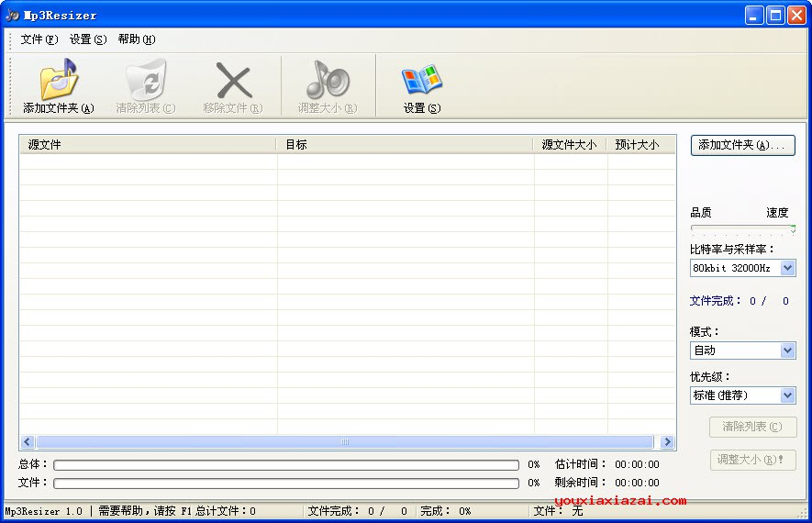Click the Remove File (移除文件) X toolbar icon
This screenshot has height=523, width=812.
tap(232, 83)
